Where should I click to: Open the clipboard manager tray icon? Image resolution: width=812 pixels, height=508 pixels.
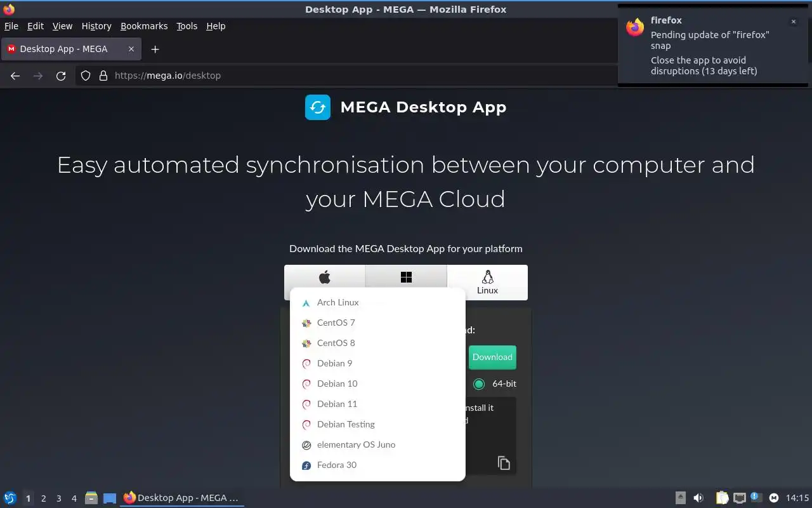coord(722,498)
